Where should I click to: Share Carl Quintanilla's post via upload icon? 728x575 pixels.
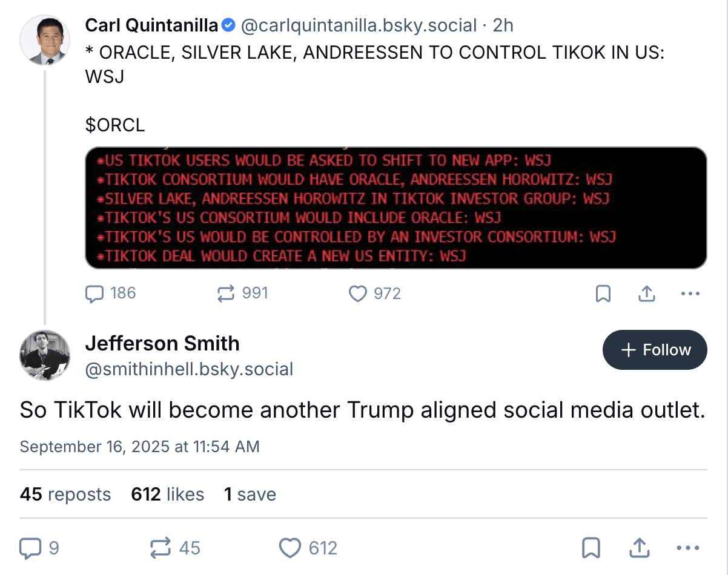click(647, 294)
